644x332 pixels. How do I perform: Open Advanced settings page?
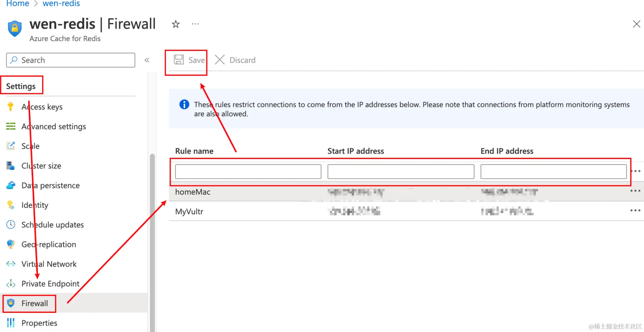[x=54, y=126]
